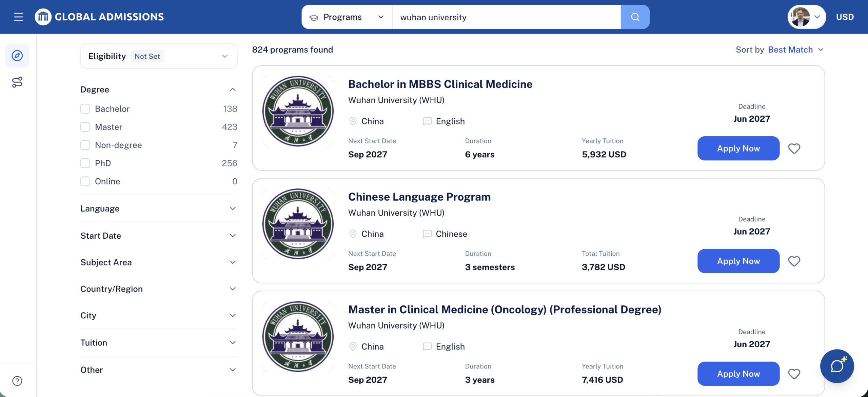Click the Master count 423
Screen dimensions: 868x397
point(229,127)
